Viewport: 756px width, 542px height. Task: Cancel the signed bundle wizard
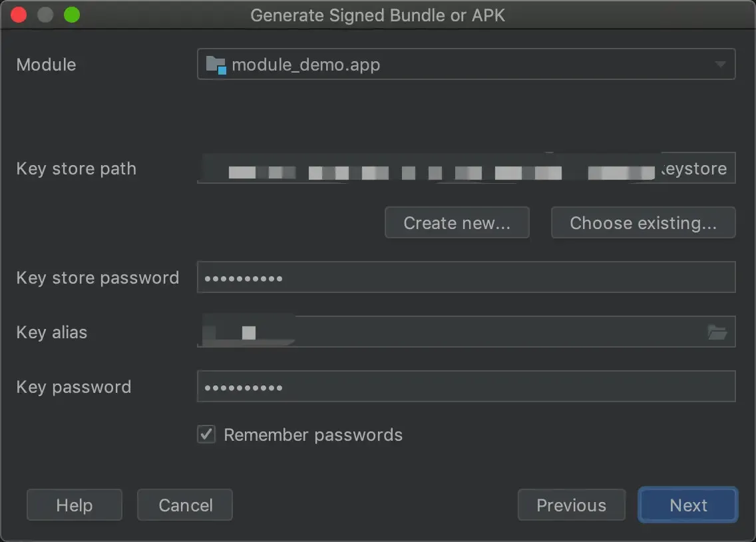[x=184, y=505]
